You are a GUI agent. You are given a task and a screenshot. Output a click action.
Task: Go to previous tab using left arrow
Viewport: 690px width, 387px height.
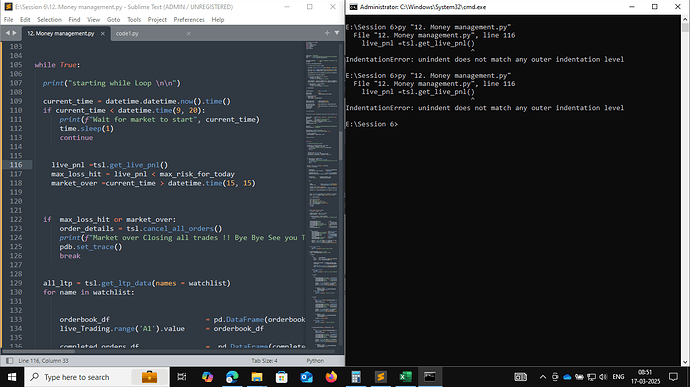tap(7, 33)
